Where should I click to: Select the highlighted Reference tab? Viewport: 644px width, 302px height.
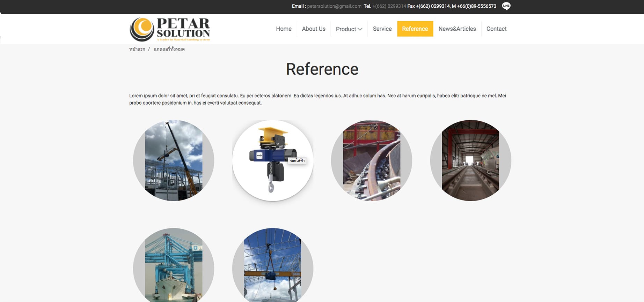(415, 29)
